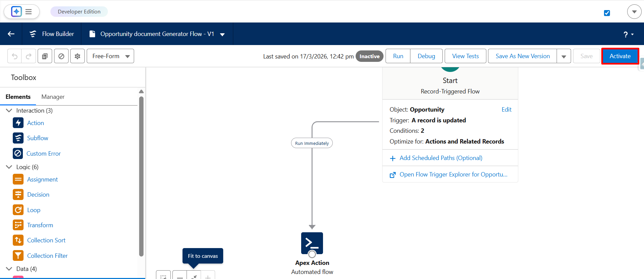Click the Decision element icon
The width and height of the screenshot is (644, 279).
pos(18,194)
